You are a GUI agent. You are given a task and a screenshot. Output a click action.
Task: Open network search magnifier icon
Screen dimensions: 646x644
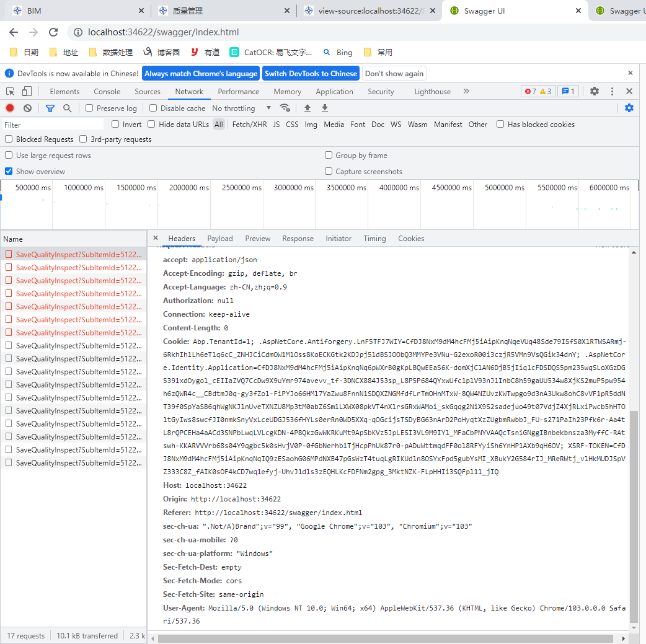[67, 108]
